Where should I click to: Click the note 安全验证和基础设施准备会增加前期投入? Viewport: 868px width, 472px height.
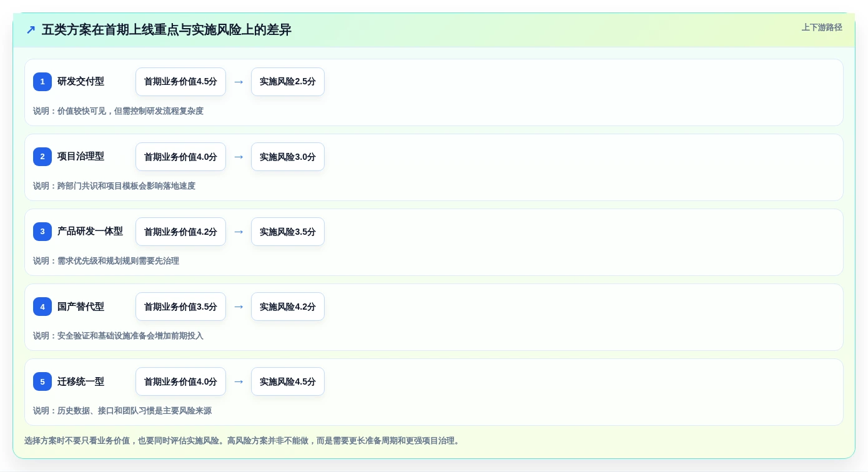tap(131, 336)
